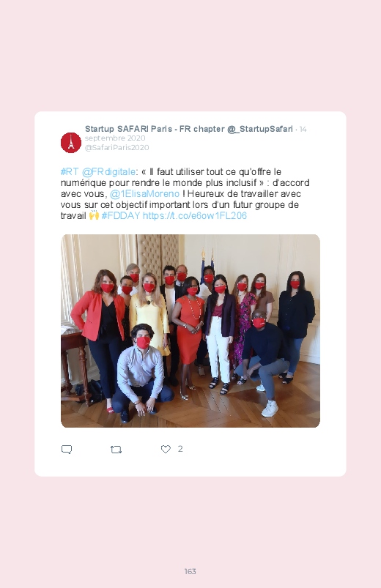
Task: Click the retweet arrows icon
Action: [116, 450]
